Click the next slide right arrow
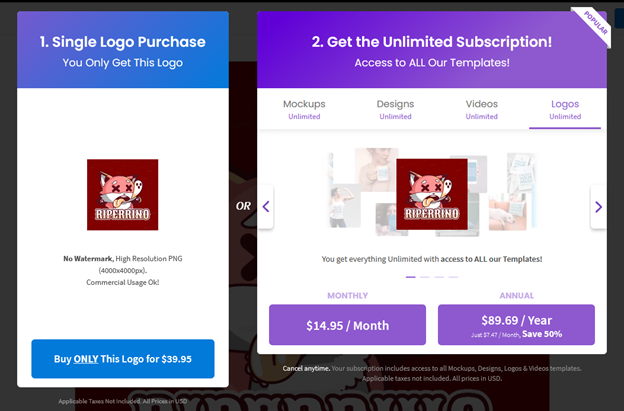This screenshot has height=411, width=624. (x=598, y=207)
